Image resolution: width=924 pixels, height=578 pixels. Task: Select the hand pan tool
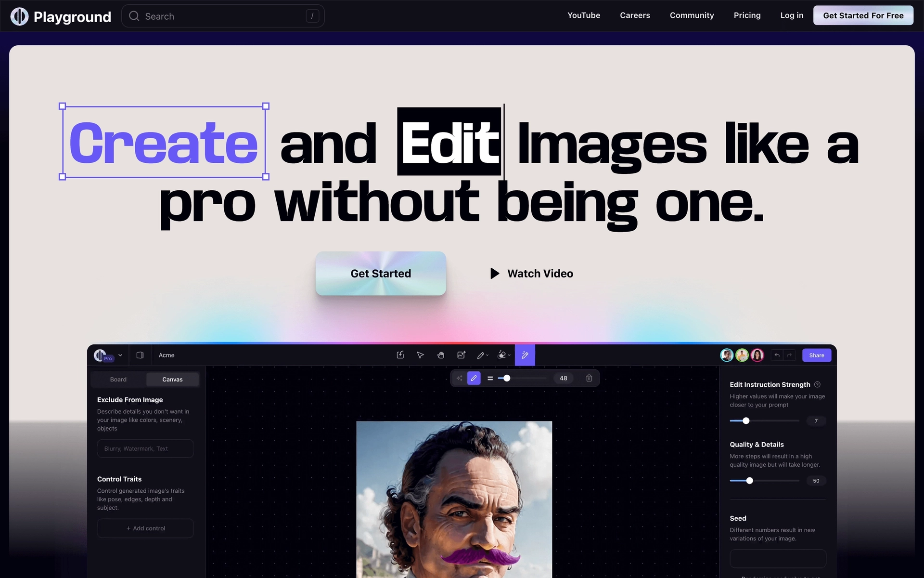[x=440, y=355]
